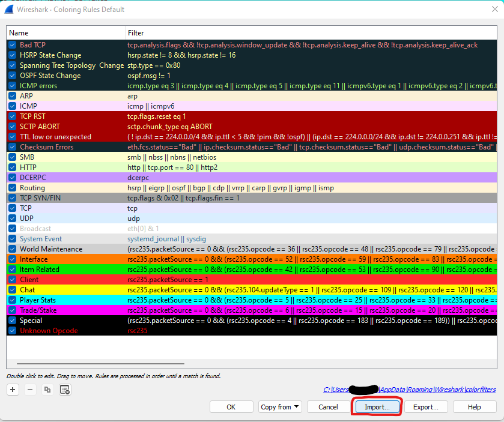
Task: Click the Filter column header
Action: tap(311, 33)
